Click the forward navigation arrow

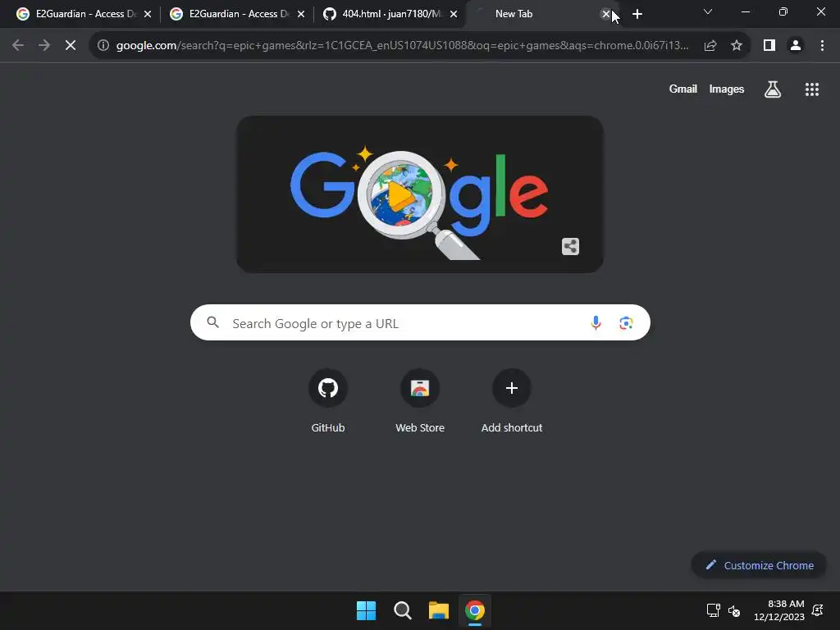[44, 46]
